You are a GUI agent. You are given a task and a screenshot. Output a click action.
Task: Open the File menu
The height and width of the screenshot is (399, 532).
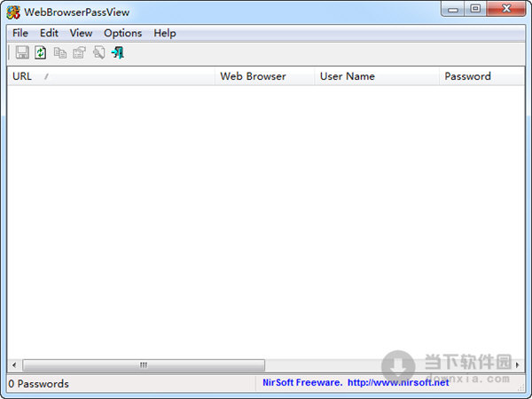click(20, 34)
